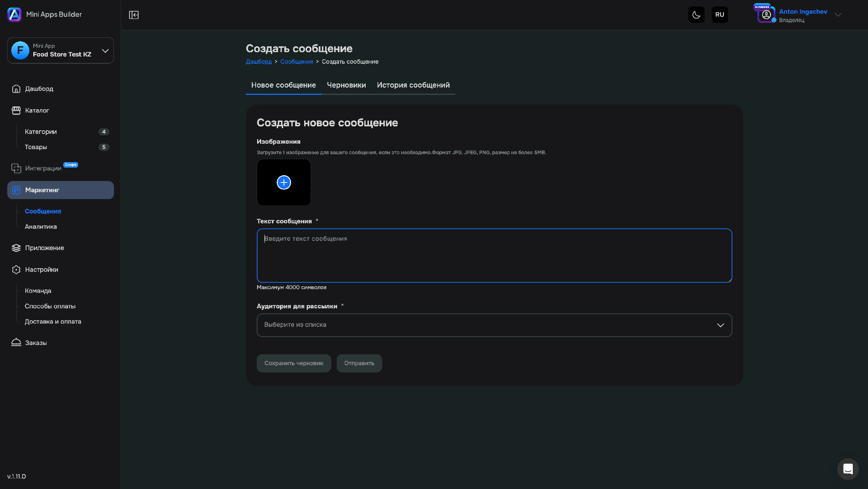Expand Anton Ingachev account menu chevron
Image resolution: width=868 pixels, height=489 pixels.
click(838, 15)
